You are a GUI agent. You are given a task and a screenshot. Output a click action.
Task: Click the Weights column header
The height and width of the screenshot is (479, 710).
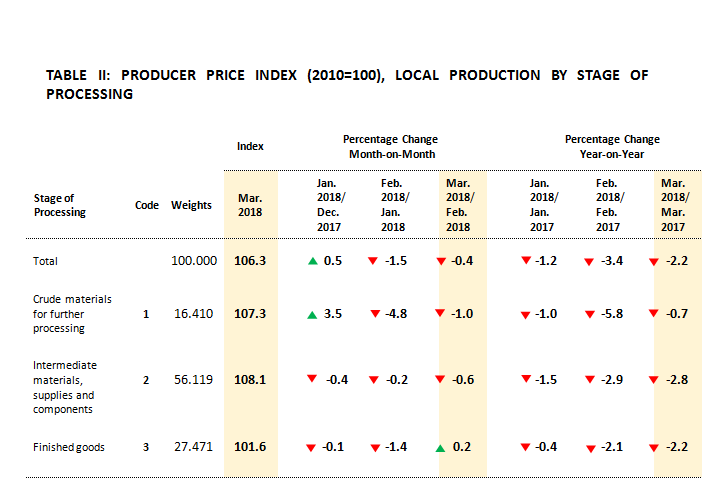click(191, 205)
